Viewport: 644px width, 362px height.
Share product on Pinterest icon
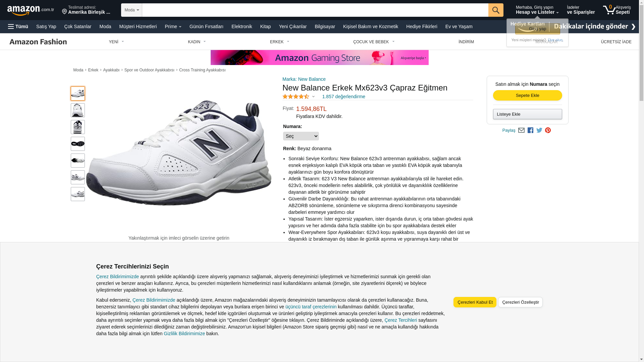click(548, 130)
